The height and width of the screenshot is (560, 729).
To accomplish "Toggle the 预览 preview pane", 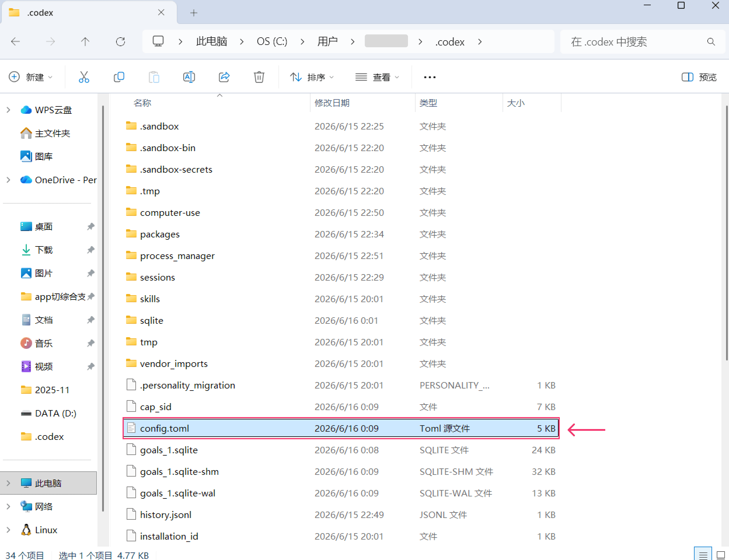I will pos(699,77).
